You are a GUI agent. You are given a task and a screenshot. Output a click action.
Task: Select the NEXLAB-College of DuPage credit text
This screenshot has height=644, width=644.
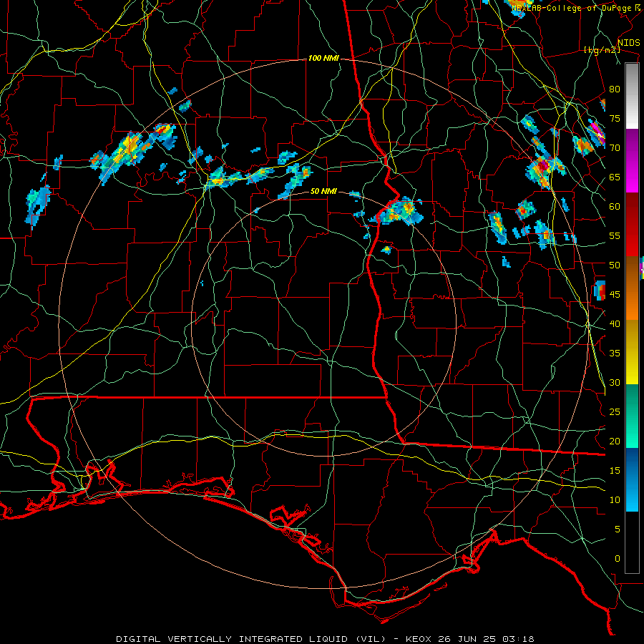(571, 8)
